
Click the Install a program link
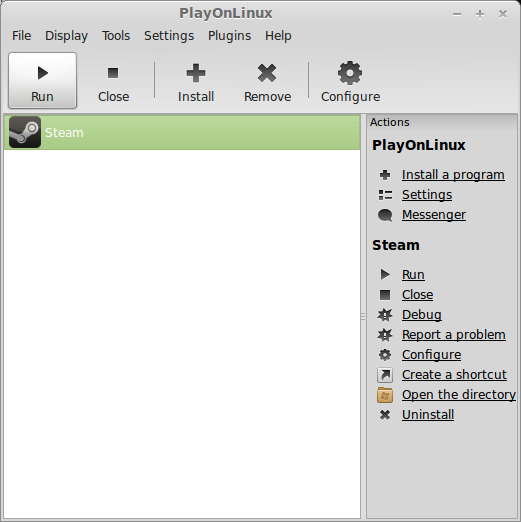(x=453, y=175)
